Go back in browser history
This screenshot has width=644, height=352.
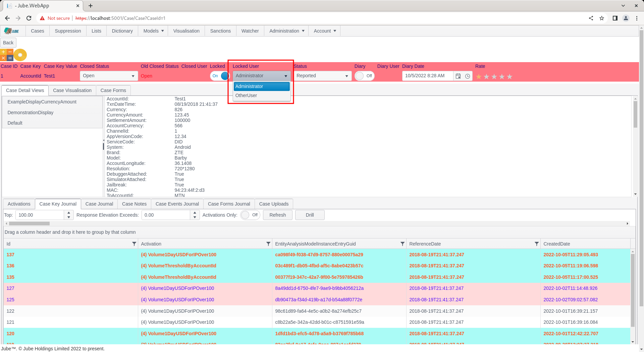pos(7,18)
